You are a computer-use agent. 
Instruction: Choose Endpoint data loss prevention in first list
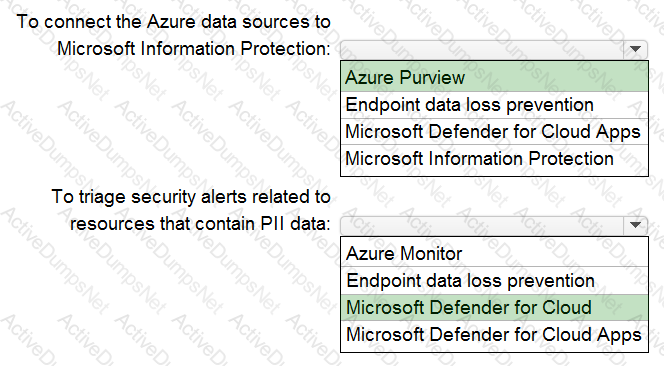tap(494, 105)
